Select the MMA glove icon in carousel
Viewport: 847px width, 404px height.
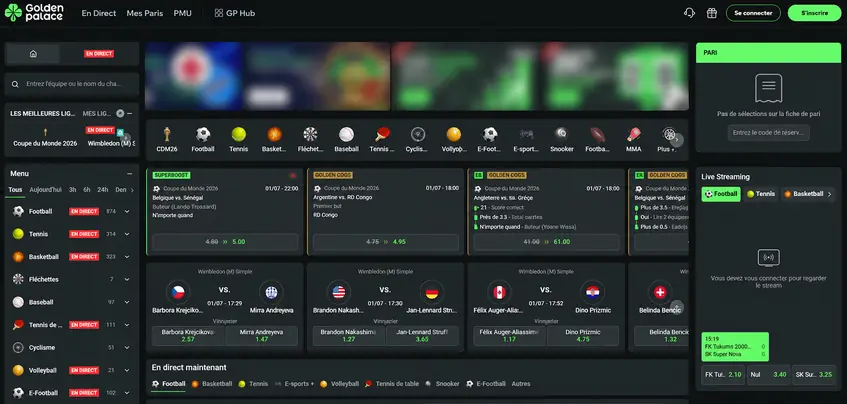tap(634, 134)
